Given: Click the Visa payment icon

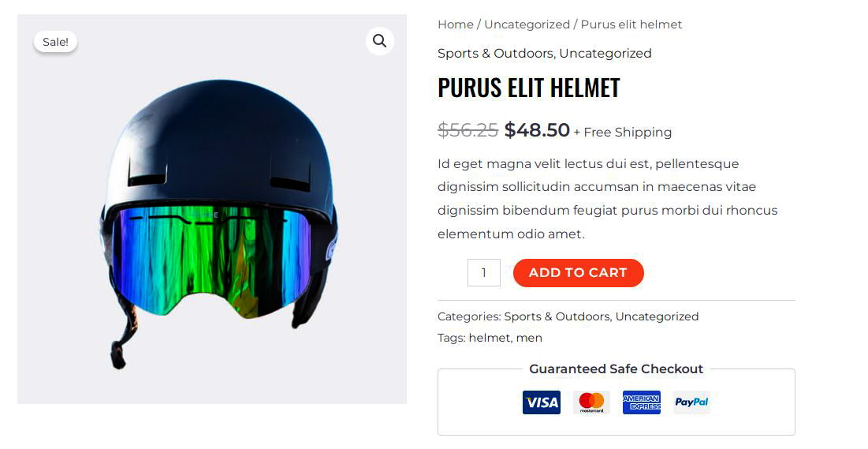Looking at the screenshot, I should click(x=542, y=402).
